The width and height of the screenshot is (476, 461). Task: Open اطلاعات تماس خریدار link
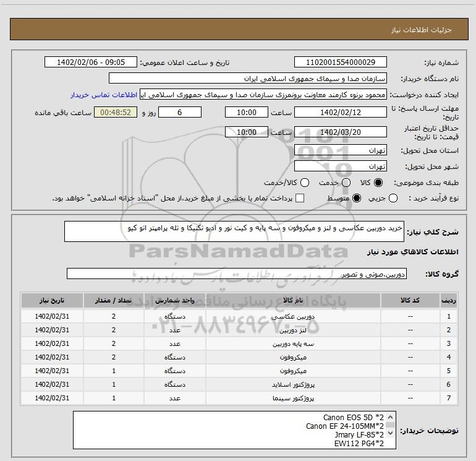[104, 95]
